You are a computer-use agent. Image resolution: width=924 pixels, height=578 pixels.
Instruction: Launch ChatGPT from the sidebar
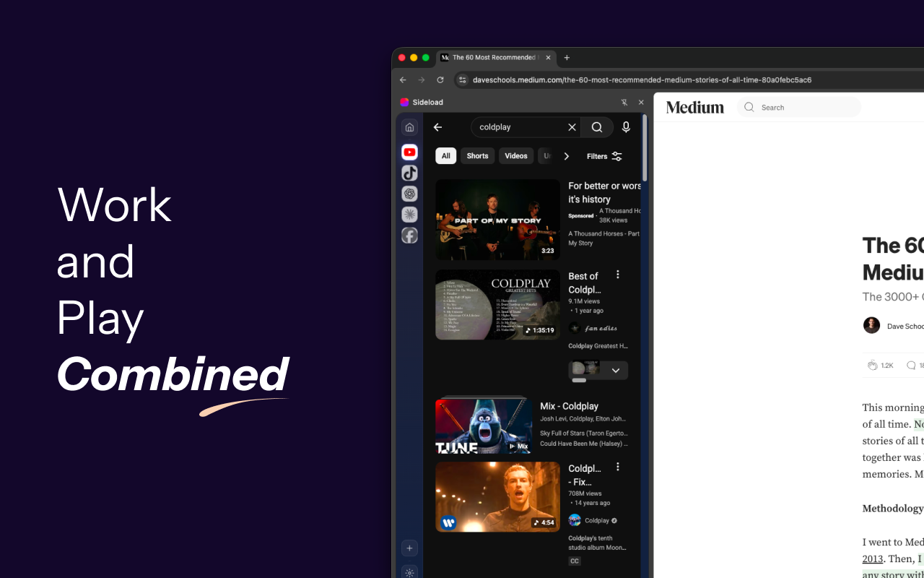409,194
